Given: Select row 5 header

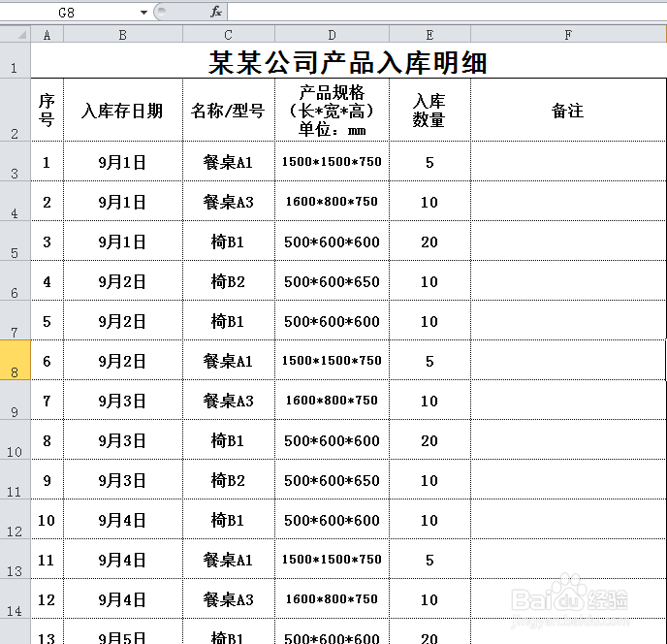Looking at the screenshot, I should [15, 241].
